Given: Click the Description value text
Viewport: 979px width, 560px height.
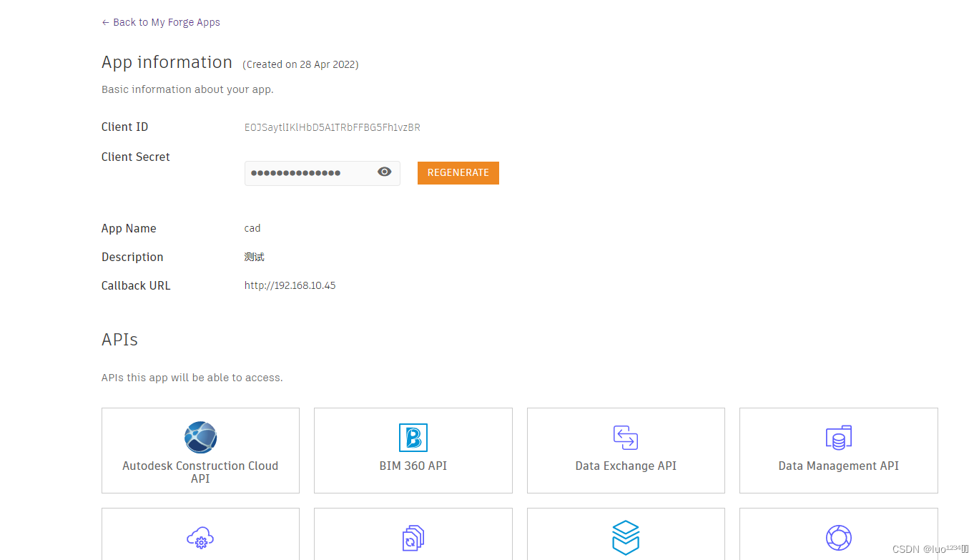Looking at the screenshot, I should coord(254,257).
